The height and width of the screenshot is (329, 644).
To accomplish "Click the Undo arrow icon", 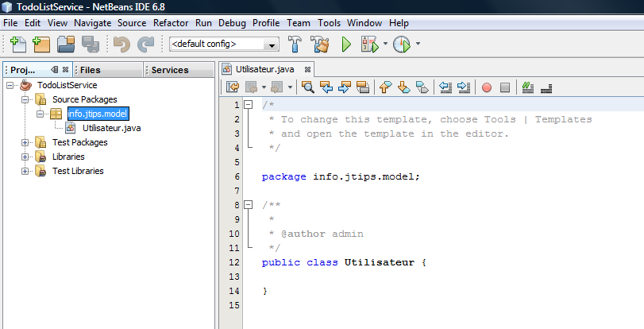I will [x=121, y=44].
